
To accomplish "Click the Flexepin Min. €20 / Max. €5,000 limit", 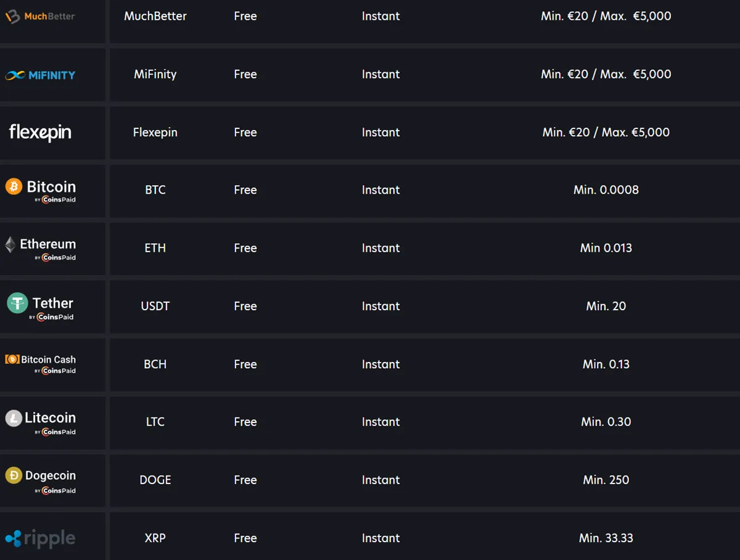I will (x=606, y=132).
